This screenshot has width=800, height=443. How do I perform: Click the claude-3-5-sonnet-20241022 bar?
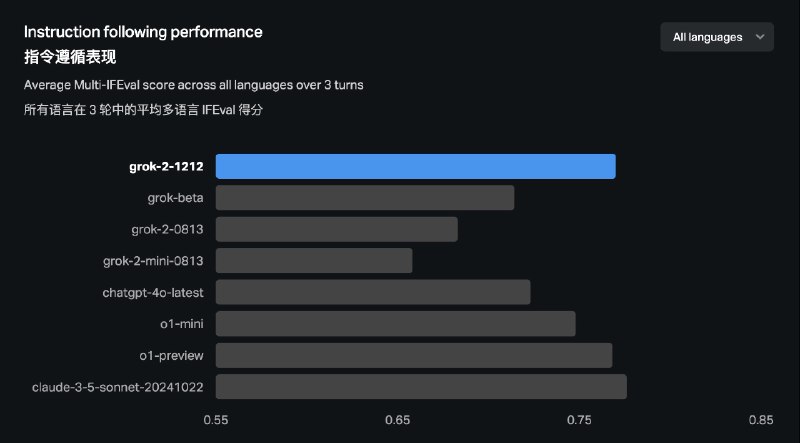(x=421, y=387)
